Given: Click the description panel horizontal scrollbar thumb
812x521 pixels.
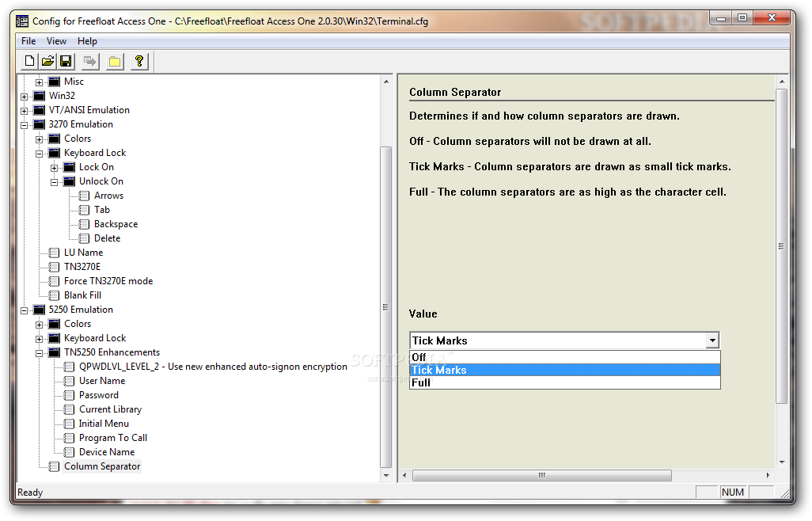Looking at the screenshot, I should [x=541, y=475].
